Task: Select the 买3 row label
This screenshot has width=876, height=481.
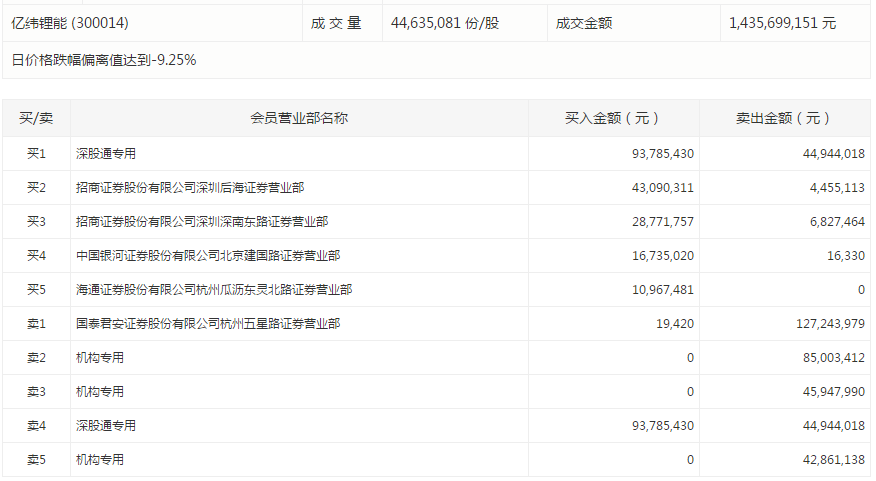Action: (36, 222)
